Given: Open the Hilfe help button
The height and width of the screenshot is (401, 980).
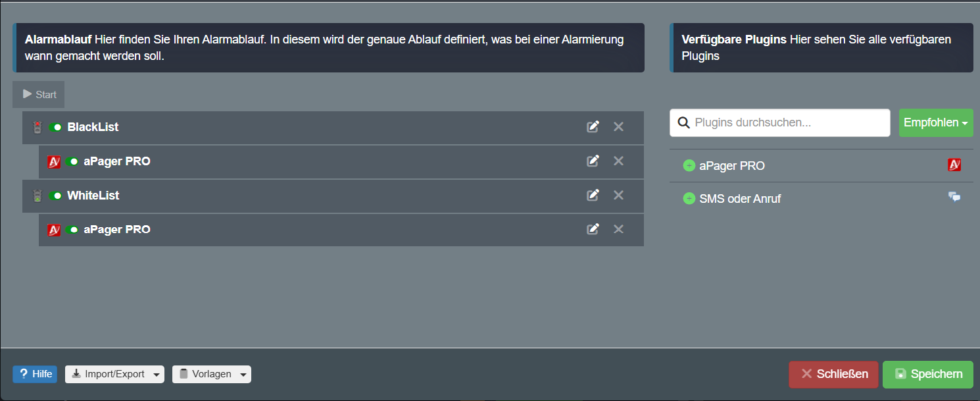Looking at the screenshot, I should coord(35,374).
